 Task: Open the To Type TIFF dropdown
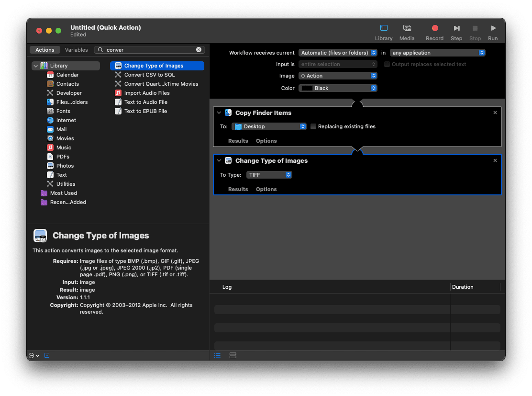269,175
